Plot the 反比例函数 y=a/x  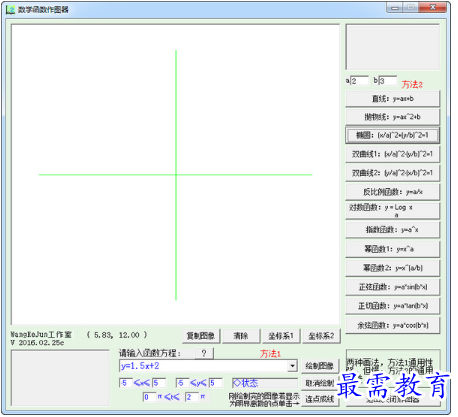(x=392, y=192)
